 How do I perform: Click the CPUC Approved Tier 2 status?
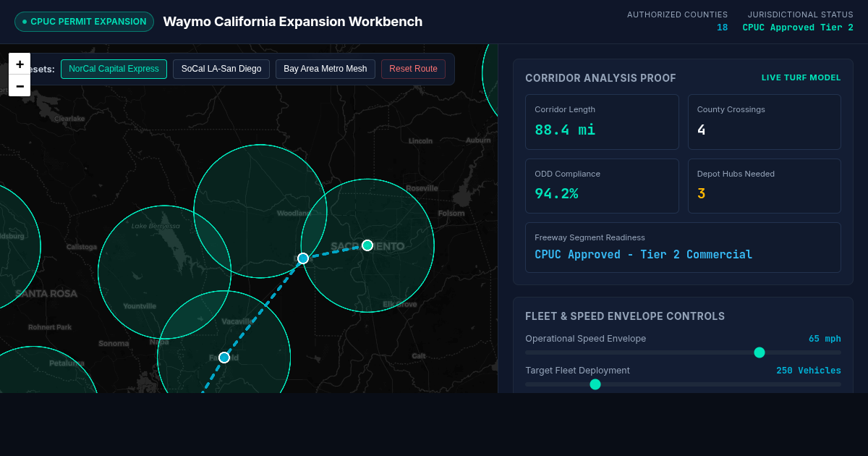coord(798,28)
